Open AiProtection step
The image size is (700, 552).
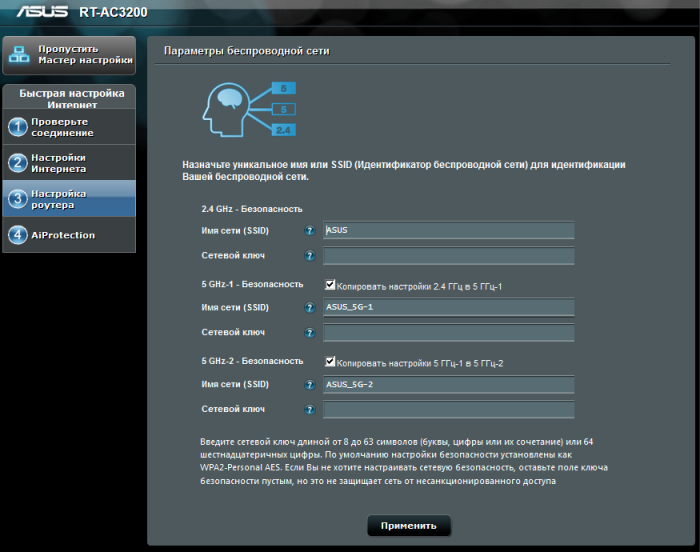pos(69,235)
